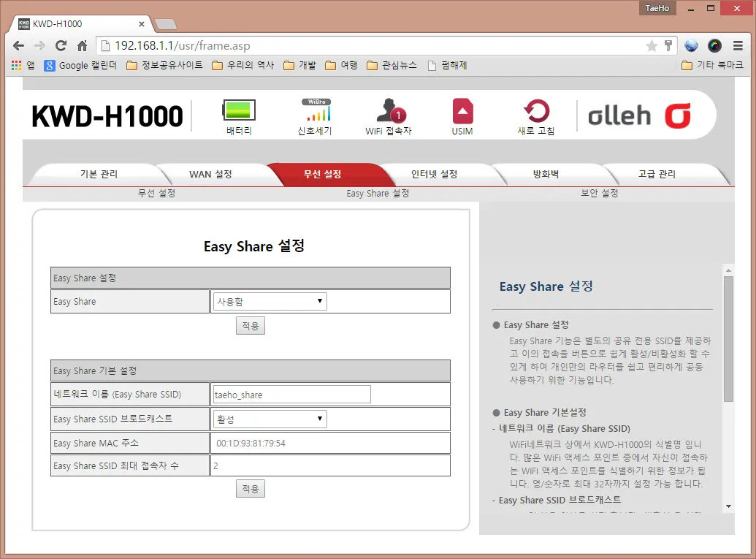Image resolution: width=756 pixels, height=559 pixels.
Task: Reload the page with reload icon
Action: tap(61, 46)
